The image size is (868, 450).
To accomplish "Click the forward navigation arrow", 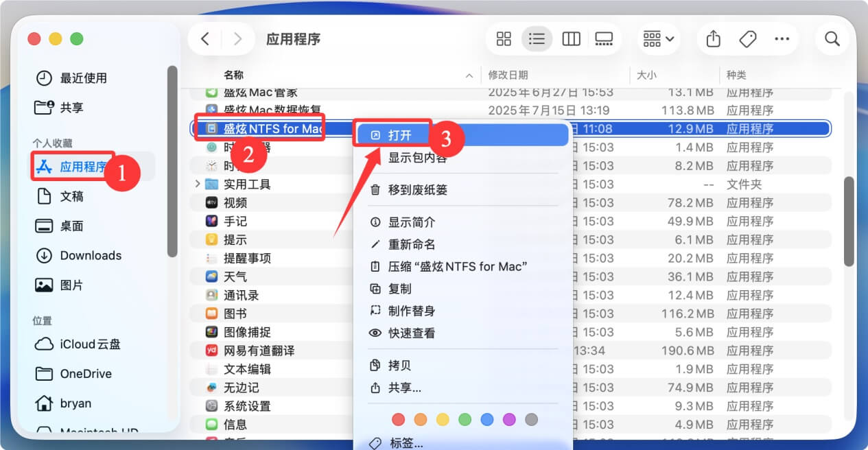I will [x=237, y=39].
